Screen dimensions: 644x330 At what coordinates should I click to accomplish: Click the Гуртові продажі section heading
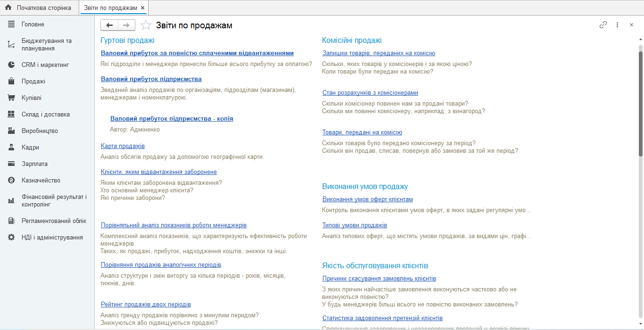click(x=128, y=41)
